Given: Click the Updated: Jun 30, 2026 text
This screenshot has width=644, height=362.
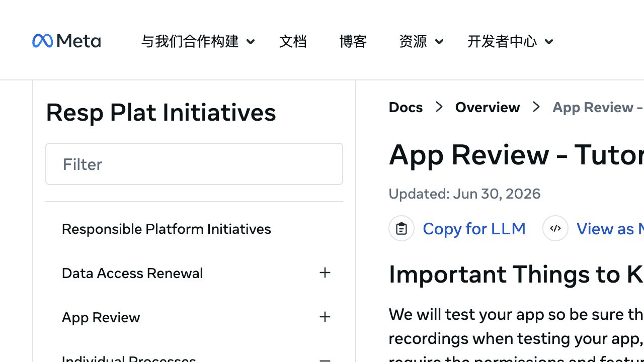Looking at the screenshot, I should (x=464, y=194).
